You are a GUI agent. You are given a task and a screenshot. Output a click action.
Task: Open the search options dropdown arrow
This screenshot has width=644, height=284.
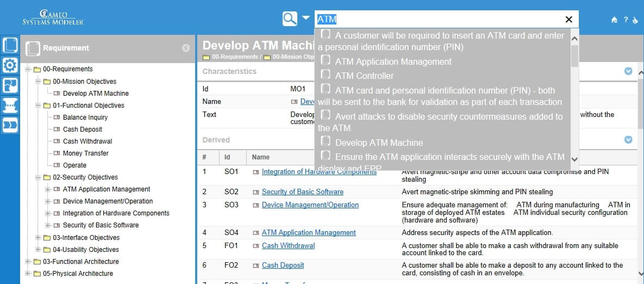pyautogui.click(x=305, y=17)
